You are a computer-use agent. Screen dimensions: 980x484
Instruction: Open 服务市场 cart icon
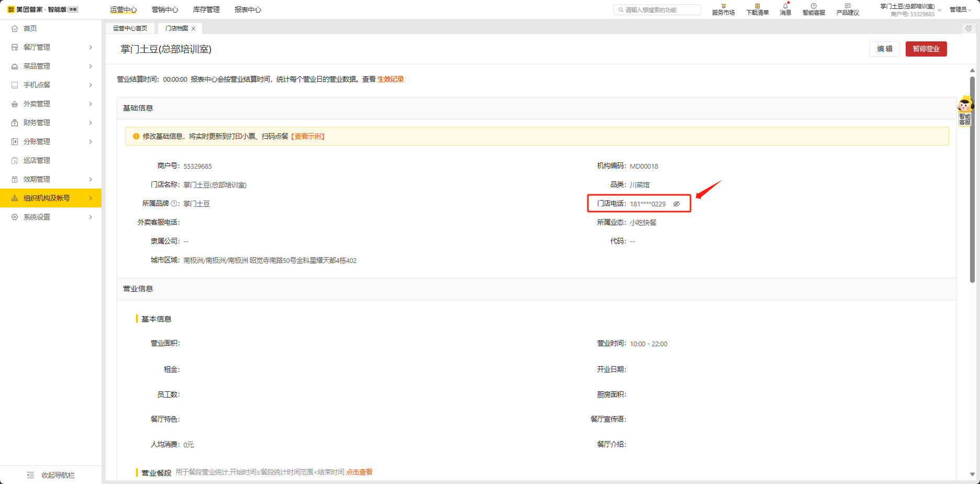pyautogui.click(x=723, y=6)
